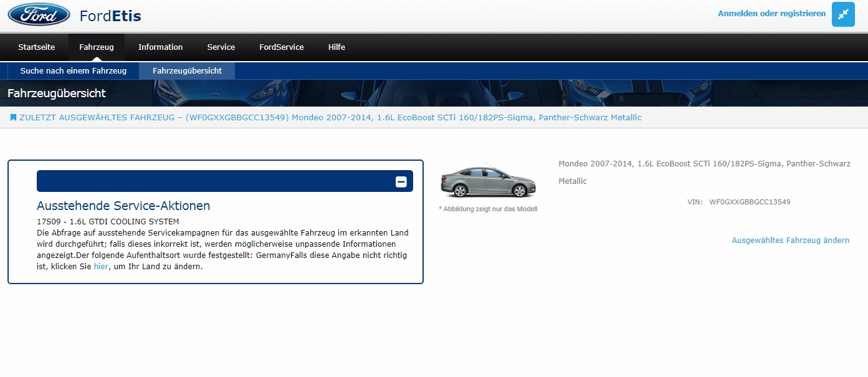Open the Information menu
868x377 pixels.
coord(160,47)
